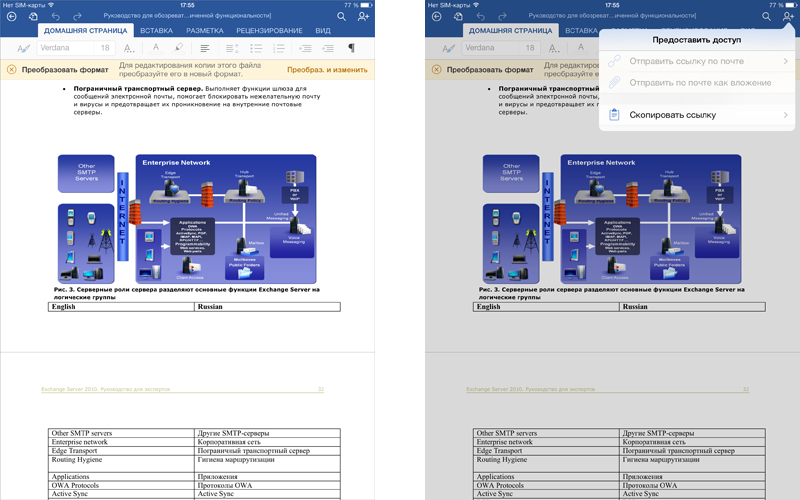Tap 'Преобраз. и изменить' link in left screenshot
This screenshot has height=500, width=800.
click(x=327, y=70)
